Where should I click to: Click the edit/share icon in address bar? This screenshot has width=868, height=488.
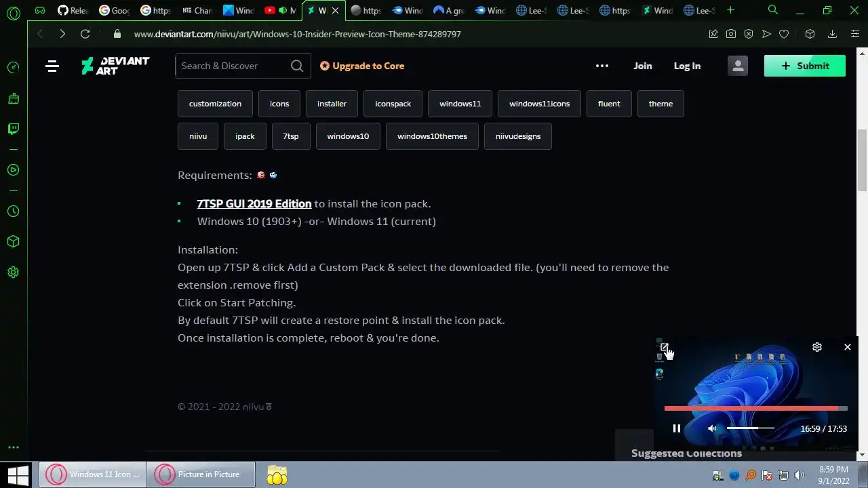713,34
